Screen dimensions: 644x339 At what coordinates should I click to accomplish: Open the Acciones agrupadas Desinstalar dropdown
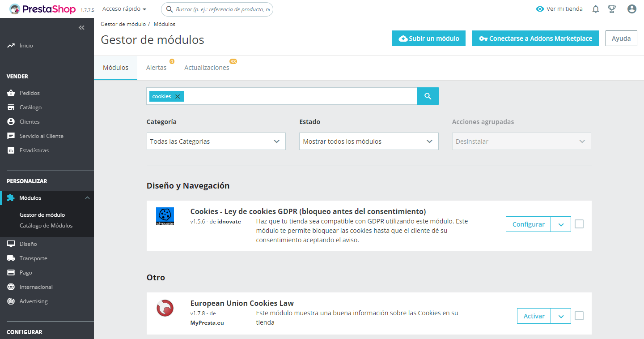[x=521, y=142]
